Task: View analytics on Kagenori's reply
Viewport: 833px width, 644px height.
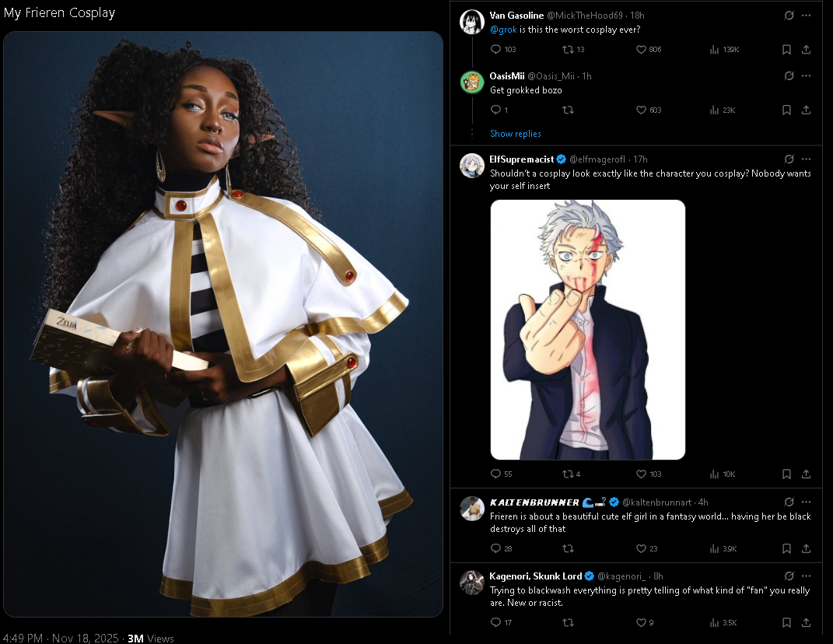Action: pyautogui.click(x=715, y=623)
